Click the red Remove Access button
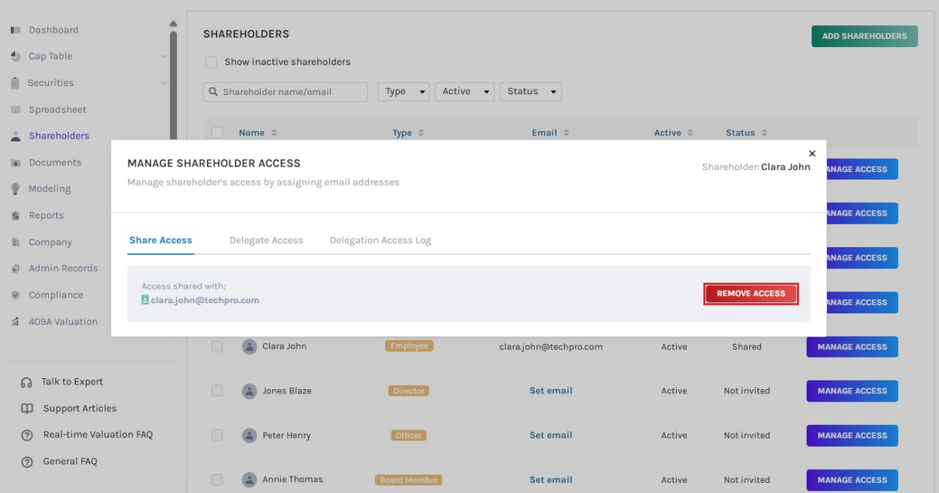Viewport: 939px width, 493px height. point(751,294)
